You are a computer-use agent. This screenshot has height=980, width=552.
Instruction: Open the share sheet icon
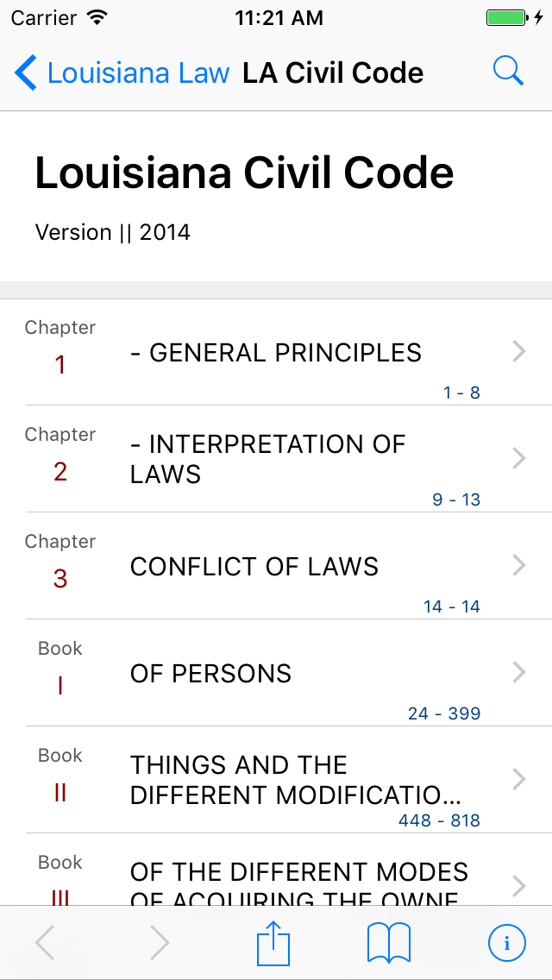[x=273, y=943]
